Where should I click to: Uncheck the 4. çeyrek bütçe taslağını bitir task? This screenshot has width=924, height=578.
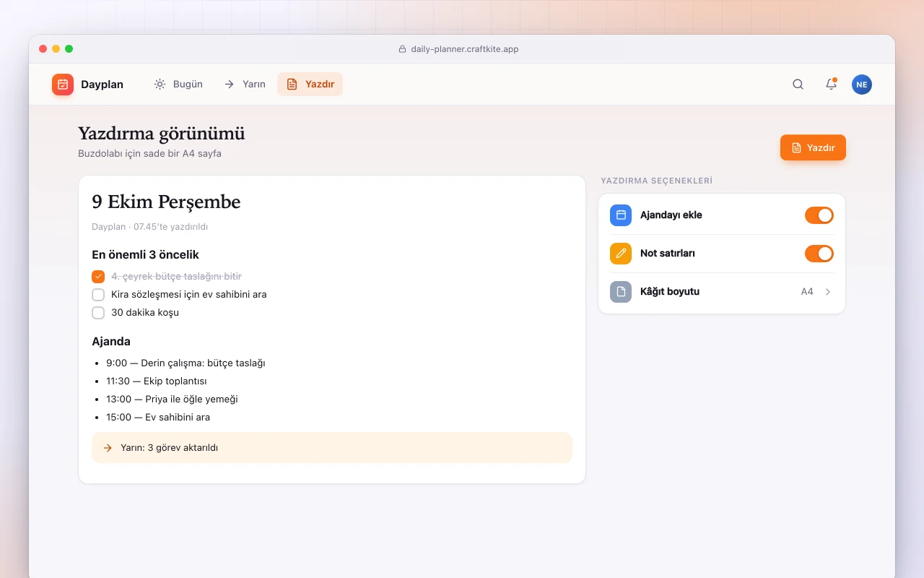pyautogui.click(x=98, y=277)
